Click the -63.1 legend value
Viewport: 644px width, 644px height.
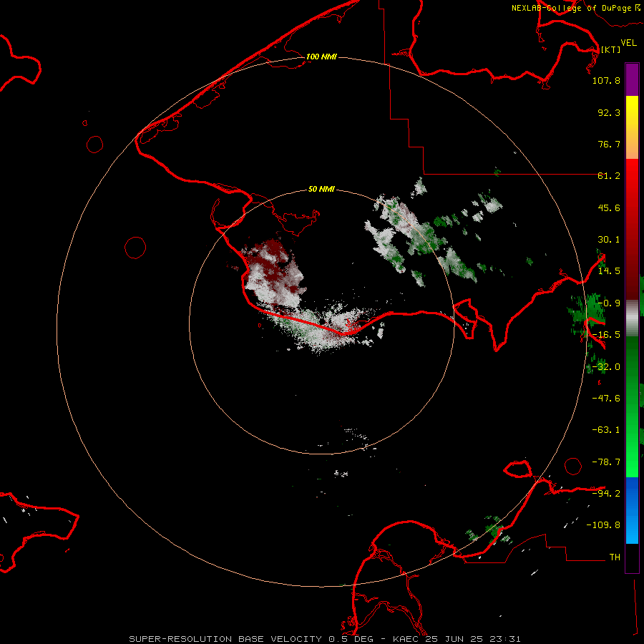(606, 430)
